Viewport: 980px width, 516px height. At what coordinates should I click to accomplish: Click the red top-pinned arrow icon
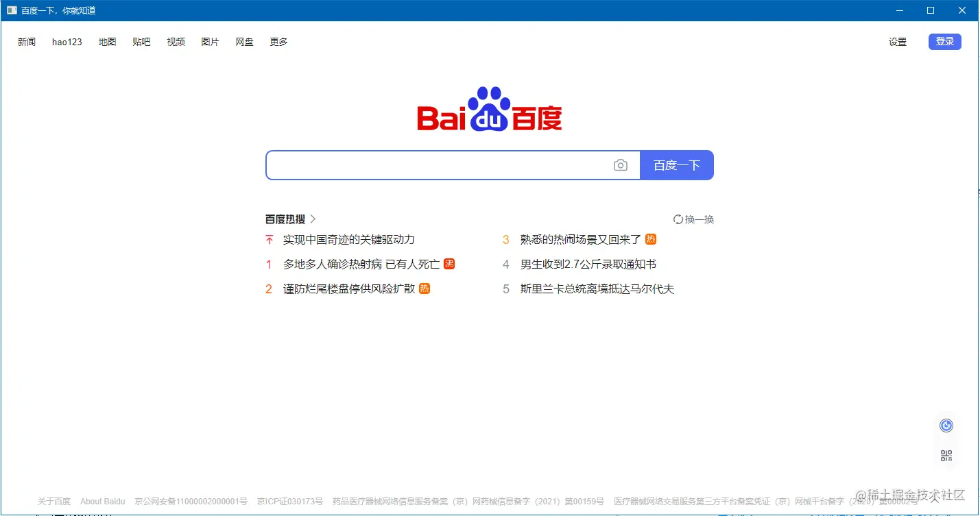[x=269, y=239]
